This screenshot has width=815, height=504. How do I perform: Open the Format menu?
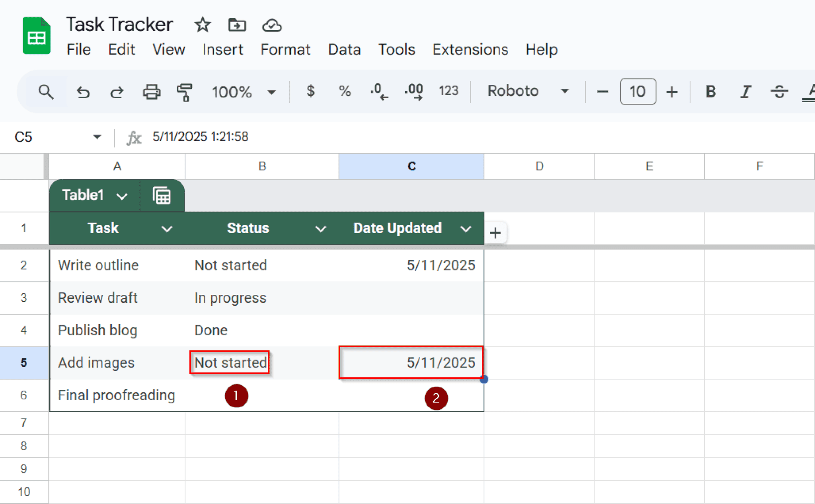(x=285, y=50)
